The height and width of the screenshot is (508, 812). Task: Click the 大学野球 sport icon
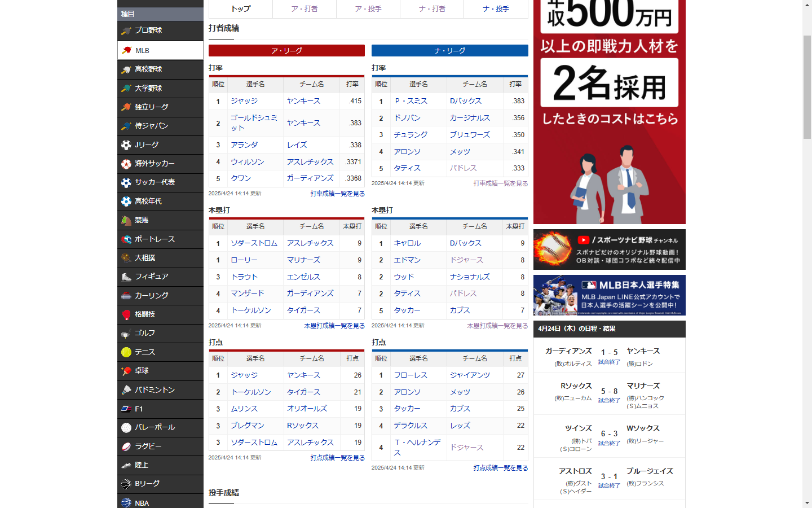click(126, 89)
